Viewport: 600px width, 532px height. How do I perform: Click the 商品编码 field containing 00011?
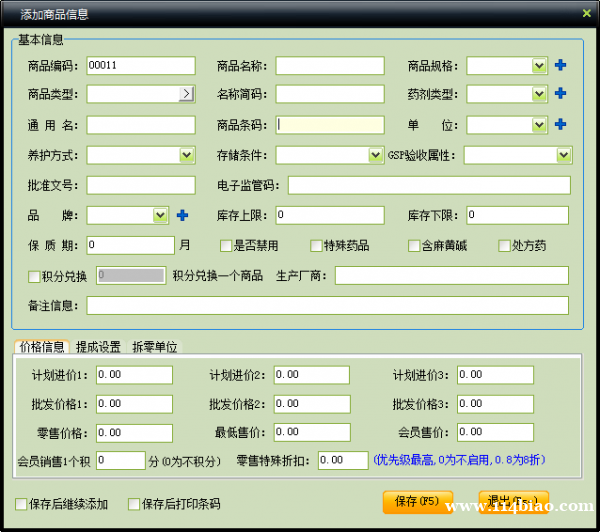click(x=141, y=65)
